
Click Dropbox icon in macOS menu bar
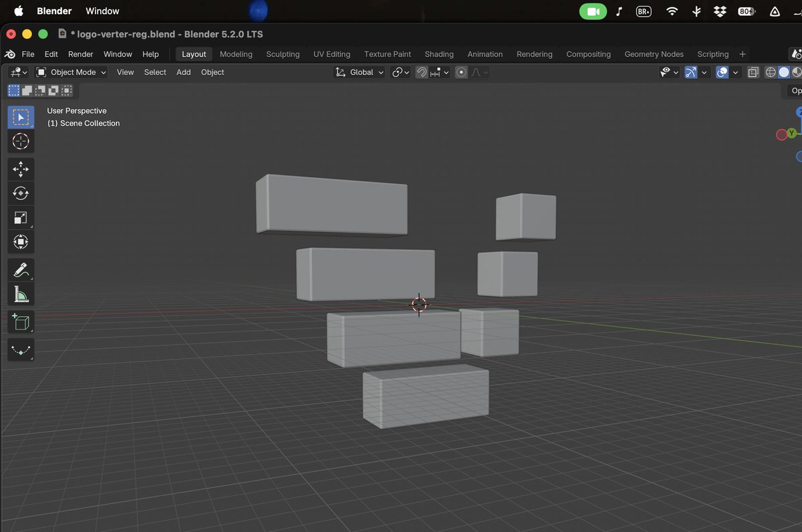click(720, 11)
